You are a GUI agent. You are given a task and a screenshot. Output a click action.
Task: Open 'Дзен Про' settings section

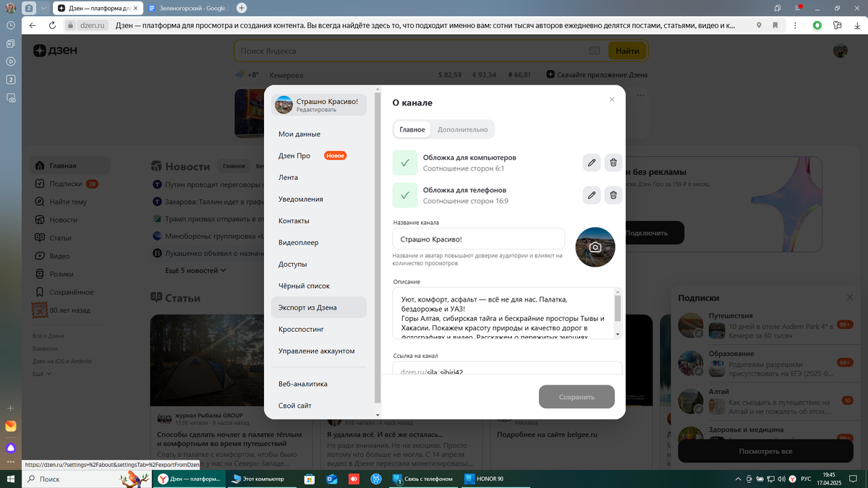(x=319, y=155)
